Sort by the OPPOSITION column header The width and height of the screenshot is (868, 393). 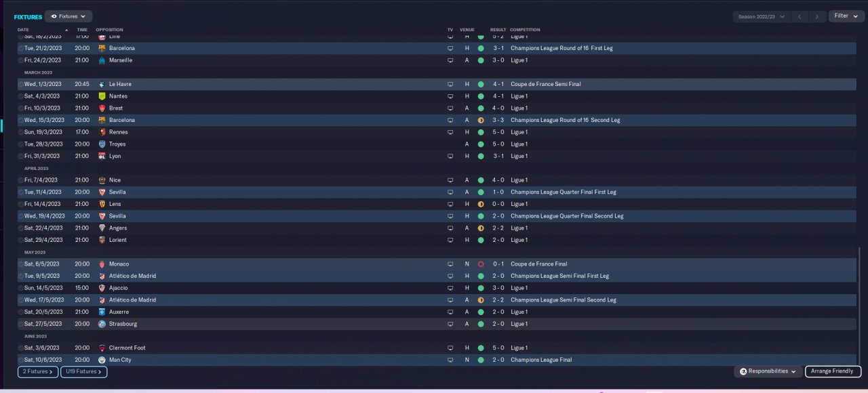click(x=109, y=30)
